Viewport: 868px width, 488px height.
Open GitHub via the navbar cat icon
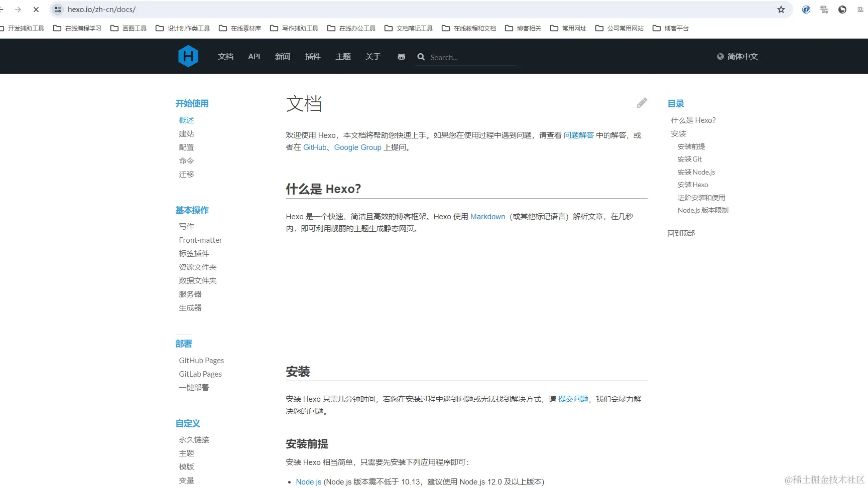(x=401, y=57)
